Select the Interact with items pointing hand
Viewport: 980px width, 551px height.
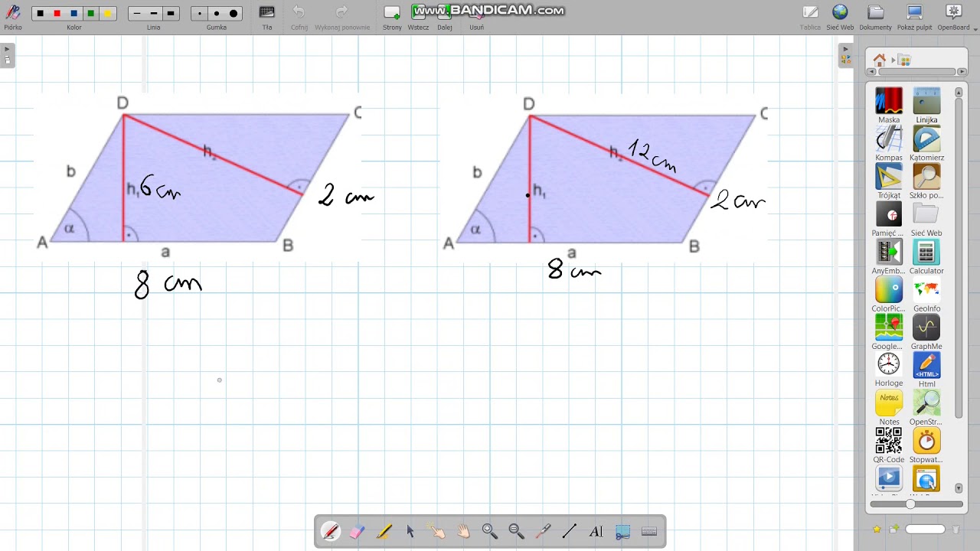436,532
